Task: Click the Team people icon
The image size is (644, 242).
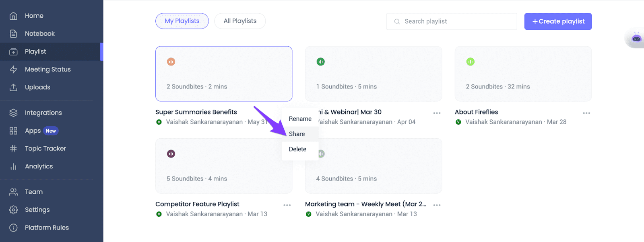Action: [13, 192]
